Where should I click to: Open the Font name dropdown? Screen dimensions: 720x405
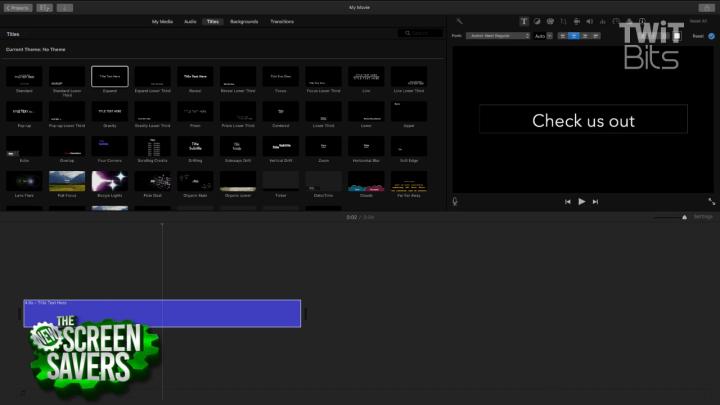pos(497,35)
